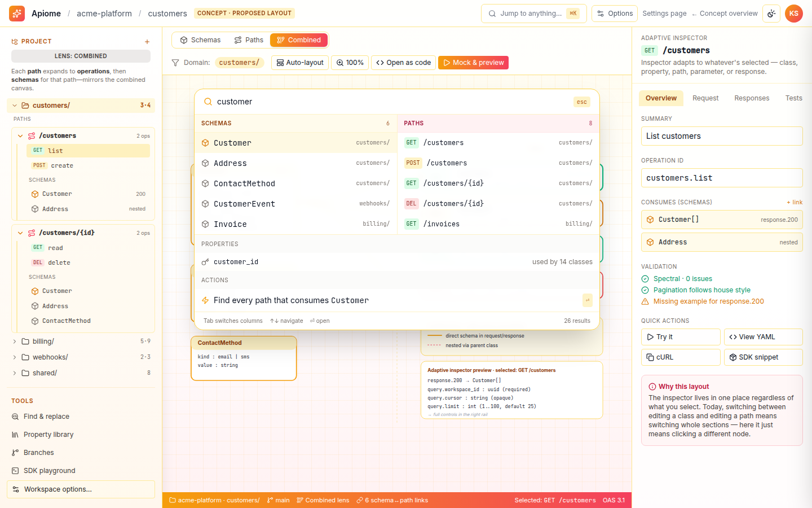This screenshot has height=508, width=812.
Task: Select the GET list operation in sidebar
Action: coord(88,151)
